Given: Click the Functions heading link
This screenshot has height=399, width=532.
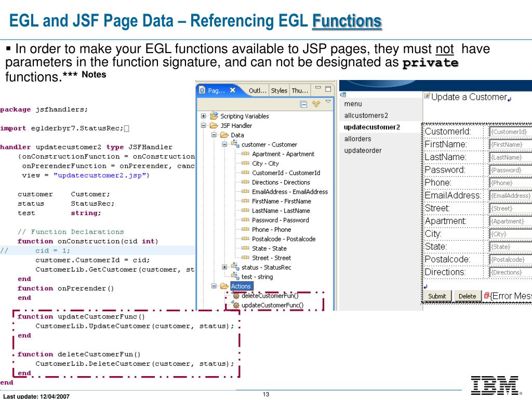Looking at the screenshot, I should coord(347,21).
